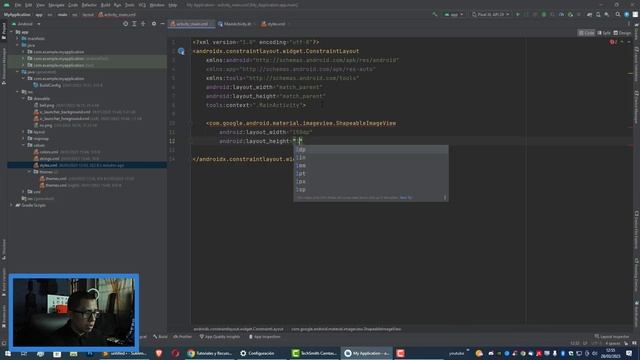Select strings.xml in values folder
Screen dimensions: 640x360
[x=49, y=158]
